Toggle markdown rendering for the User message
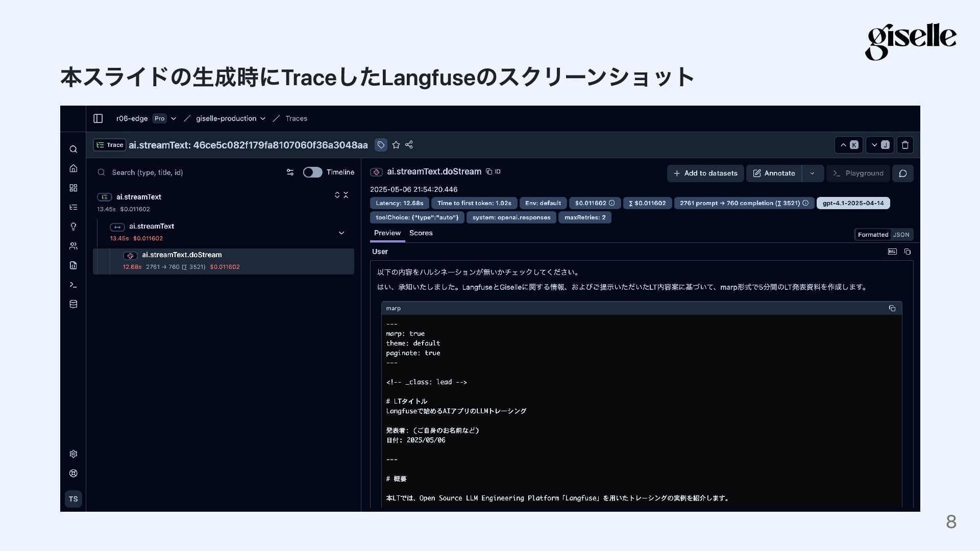Viewport: 980px width, 551px height. pyautogui.click(x=892, y=252)
